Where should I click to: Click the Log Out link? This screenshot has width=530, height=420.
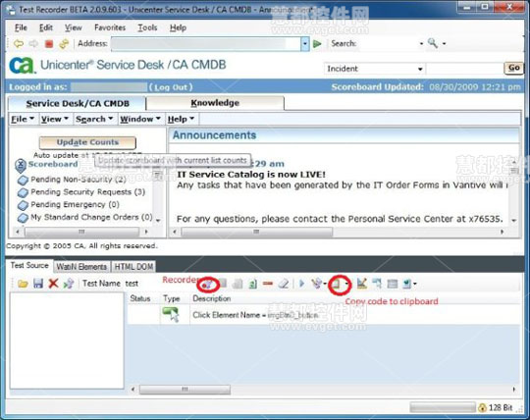(171, 87)
